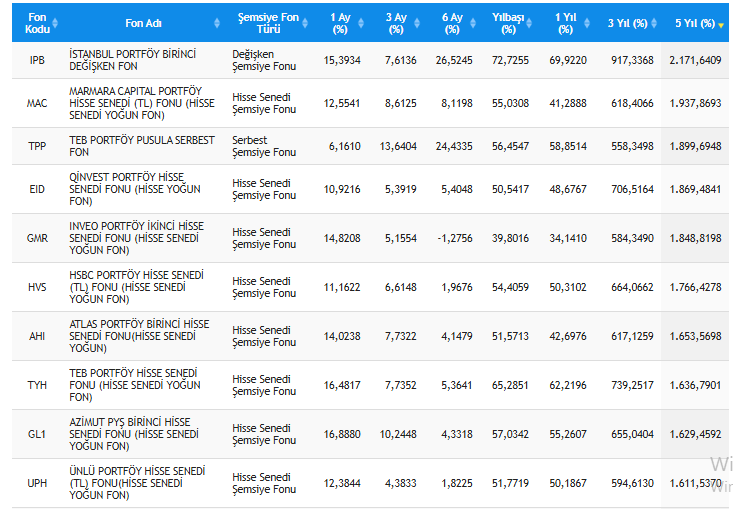Image resolution: width=733 pixels, height=509 pixels.
Task: Select the ATLAS PORTFÖY BİRİNCİ HİSSE fund
Action: coord(139,336)
